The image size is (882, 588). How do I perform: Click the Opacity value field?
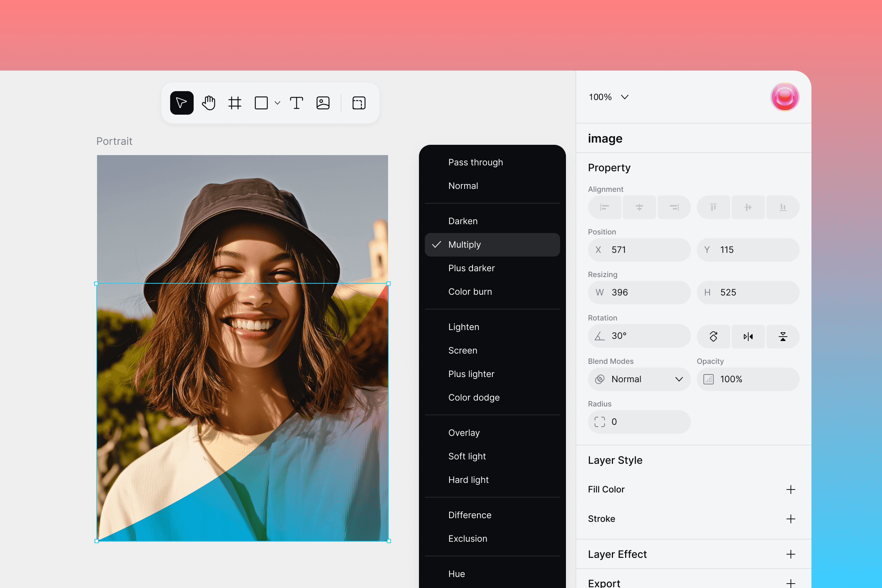748,379
